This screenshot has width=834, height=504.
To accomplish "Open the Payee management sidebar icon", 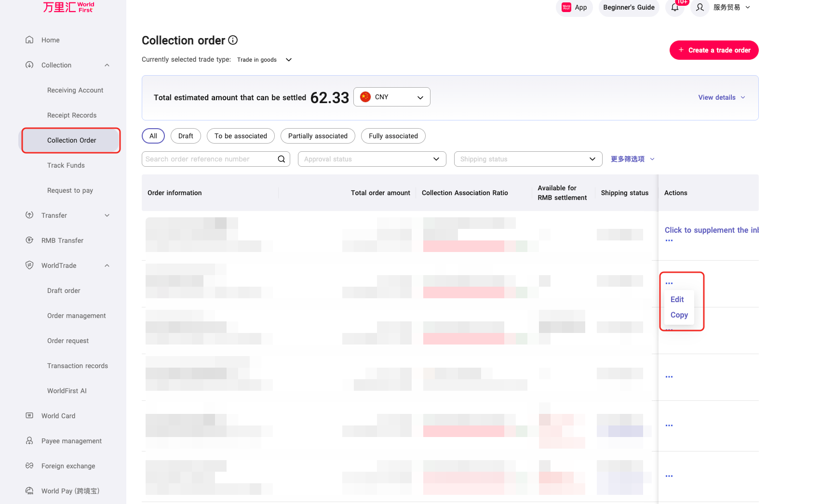I will (29, 441).
